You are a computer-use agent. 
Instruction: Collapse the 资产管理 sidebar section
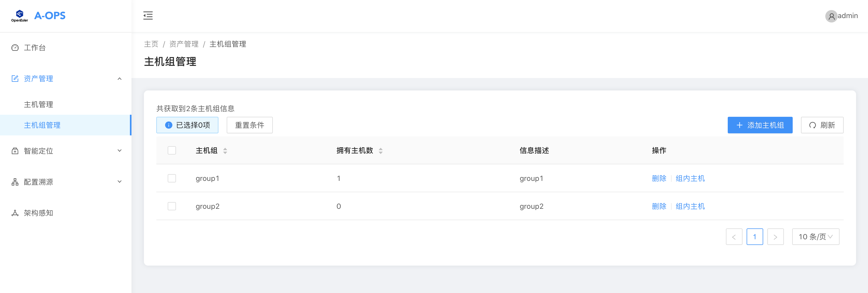pos(119,79)
